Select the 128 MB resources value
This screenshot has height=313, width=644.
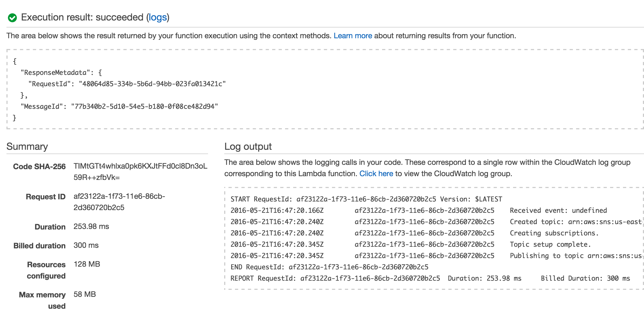[x=87, y=264]
